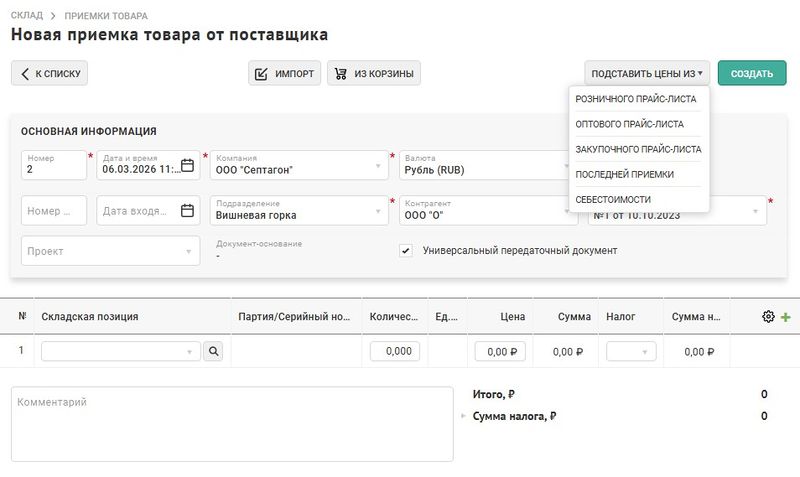Click the Партия/Серийный номер column header
The width and height of the screenshot is (800, 477).
(294, 316)
